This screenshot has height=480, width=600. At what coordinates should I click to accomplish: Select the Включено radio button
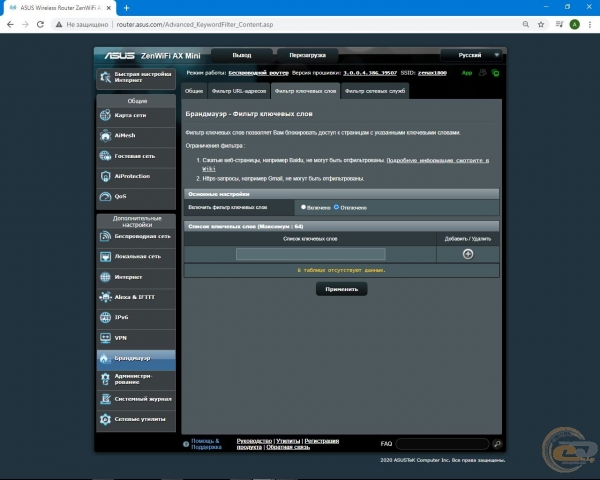303,207
